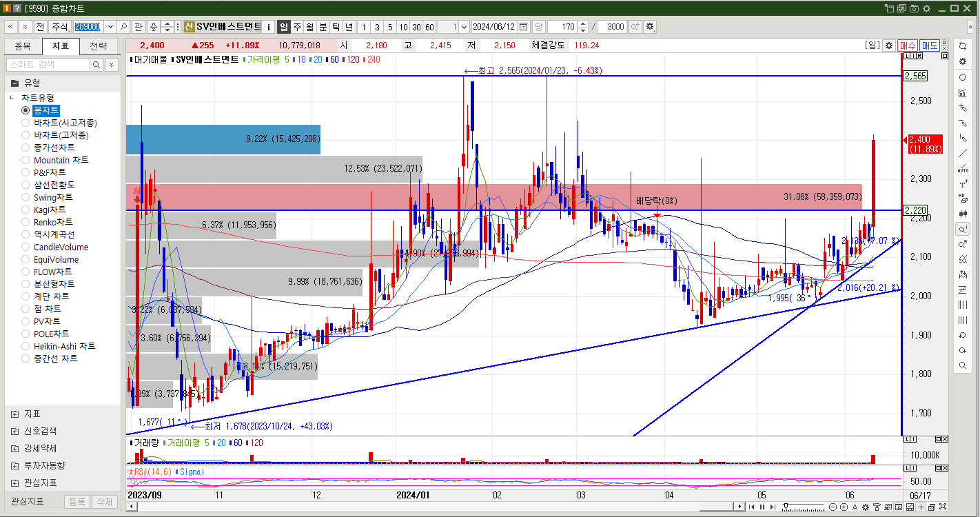Click the refresh/sync icon in right toolbar

pyautogui.click(x=963, y=45)
